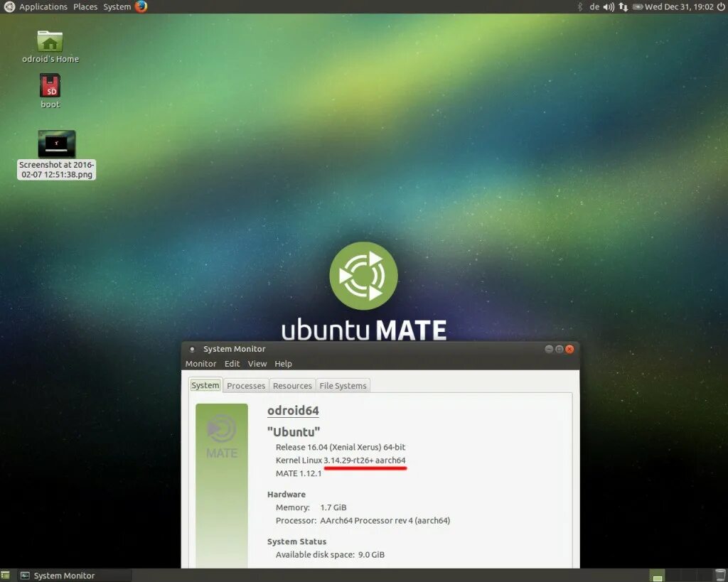The width and height of the screenshot is (728, 582).
Task: Click the System Status section heading
Action: (x=296, y=541)
